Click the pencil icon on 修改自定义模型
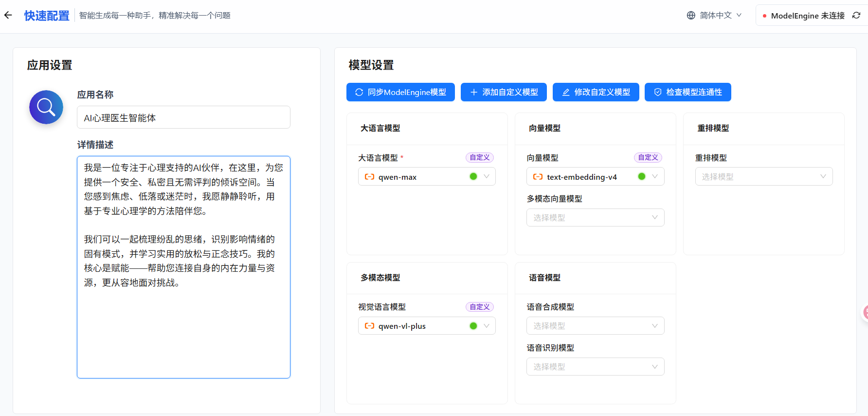 [x=566, y=92]
